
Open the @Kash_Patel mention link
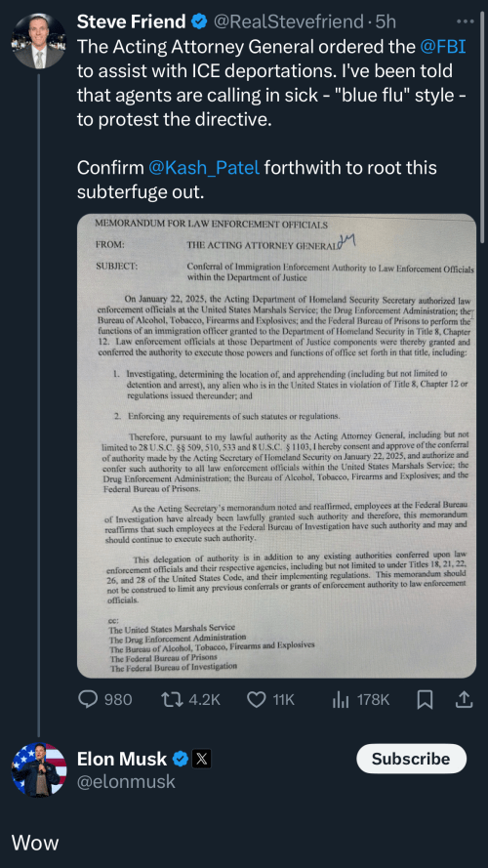[x=204, y=168]
